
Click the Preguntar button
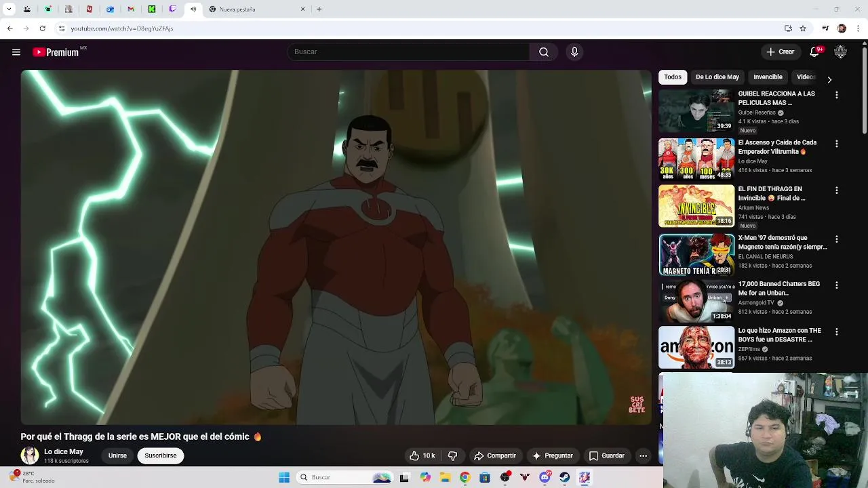(553, 455)
